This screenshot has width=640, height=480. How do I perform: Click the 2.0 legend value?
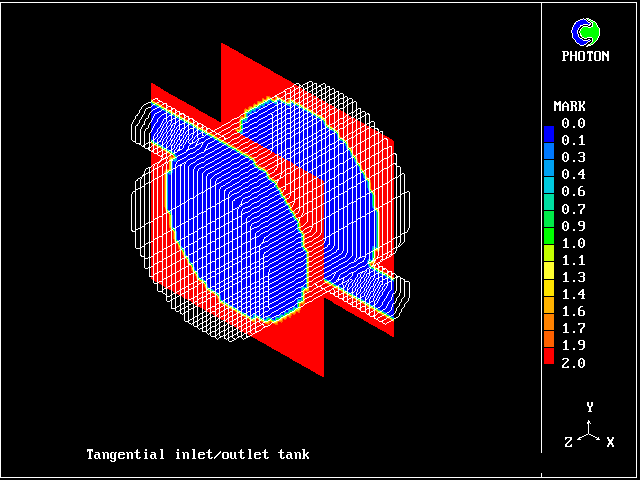point(573,362)
